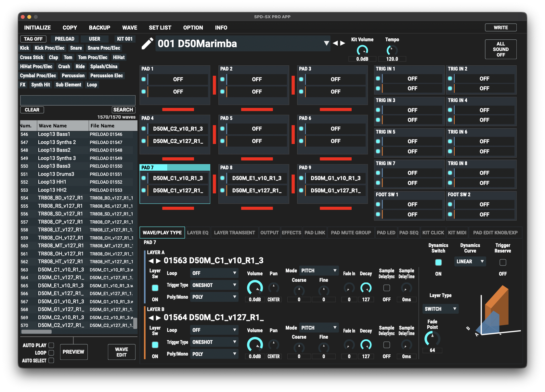Select next wave for Layer B
This screenshot has height=392, width=545.
click(158, 318)
